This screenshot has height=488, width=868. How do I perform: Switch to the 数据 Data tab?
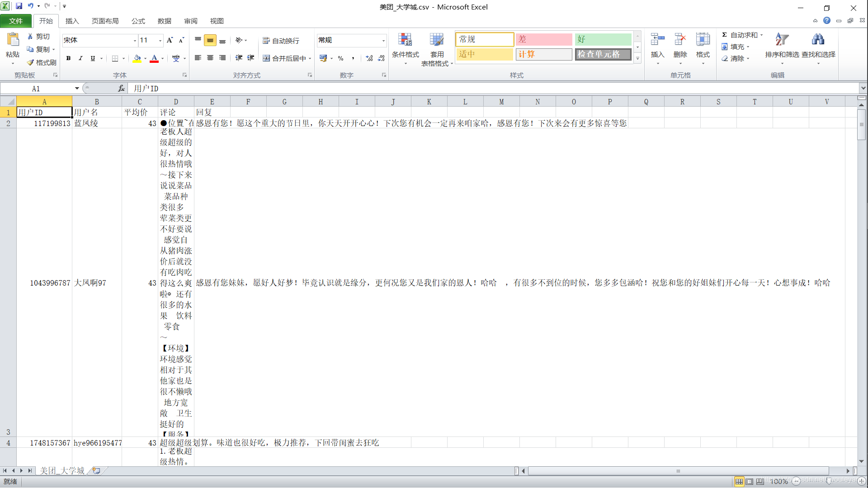[x=164, y=21]
